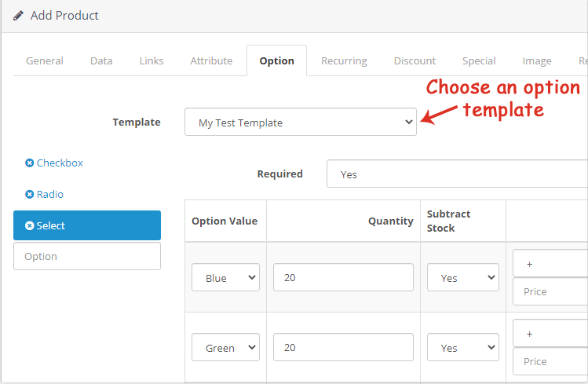This screenshot has height=384, width=588.
Task: Open the Required Yes dropdown
Action: (457, 174)
